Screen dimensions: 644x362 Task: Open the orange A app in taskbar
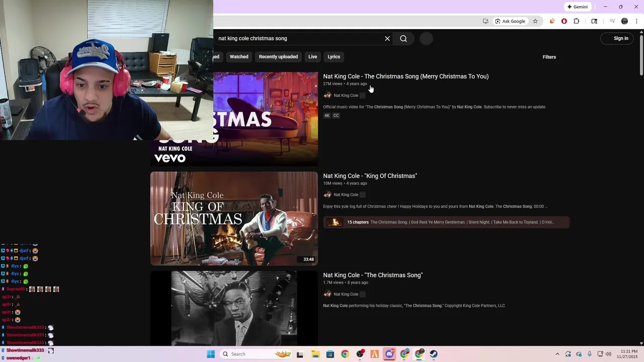pos(374,354)
